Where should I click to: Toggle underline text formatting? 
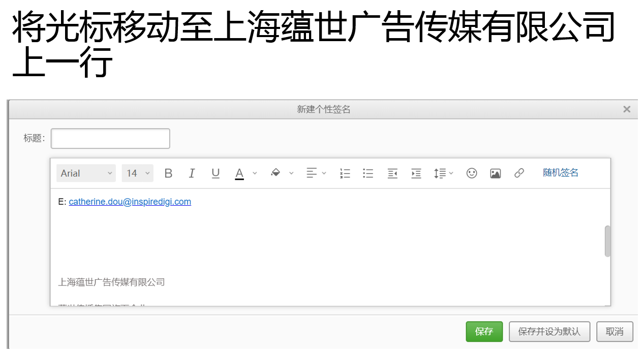(216, 173)
